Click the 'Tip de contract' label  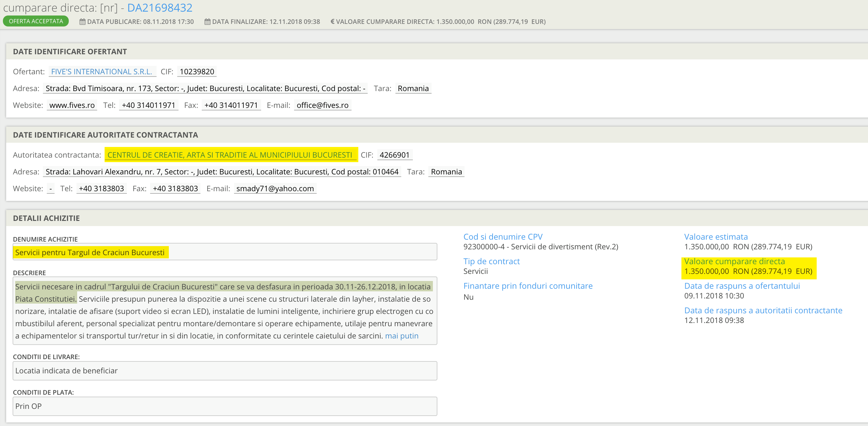coord(491,261)
